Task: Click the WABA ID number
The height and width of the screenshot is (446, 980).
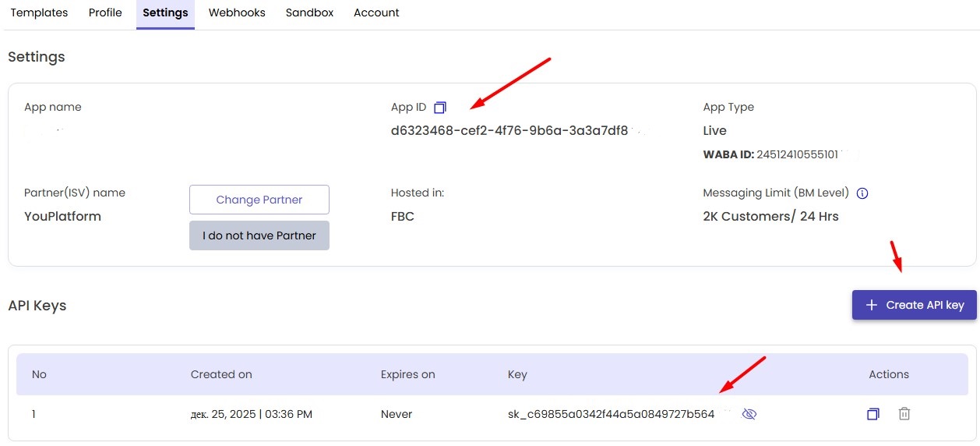Action: click(x=797, y=154)
